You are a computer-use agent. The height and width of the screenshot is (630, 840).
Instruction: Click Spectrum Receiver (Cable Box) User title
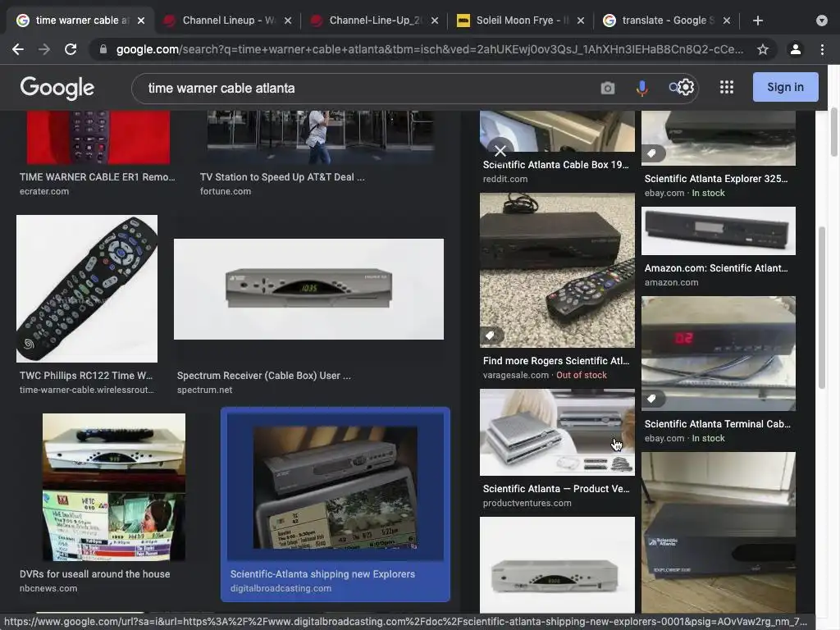tap(264, 376)
